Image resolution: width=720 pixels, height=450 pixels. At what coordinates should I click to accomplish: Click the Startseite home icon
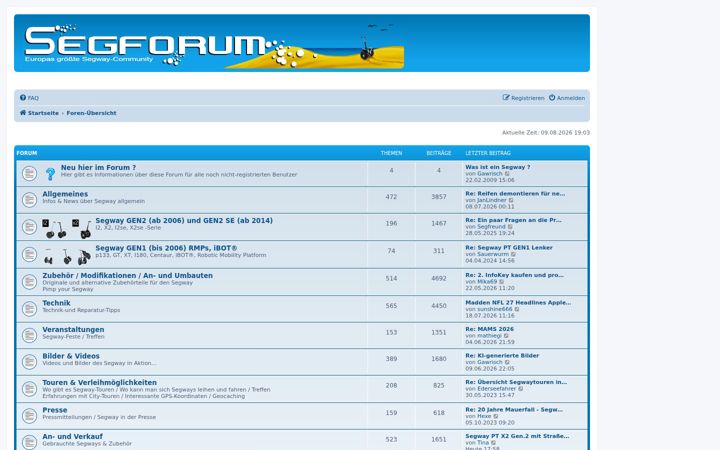coord(23,112)
